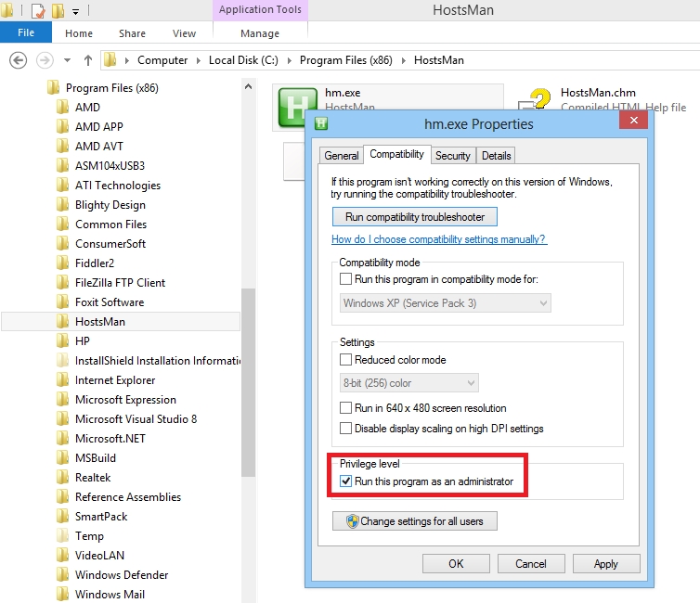Viewport: 700px width, 603px height.
Task: Open the quick access toolbar customize dropdown
Action: pos(75,11)
